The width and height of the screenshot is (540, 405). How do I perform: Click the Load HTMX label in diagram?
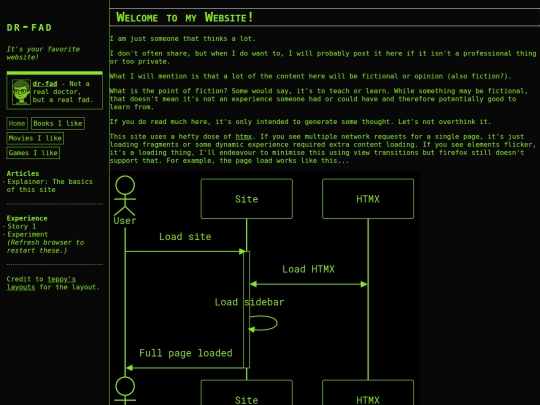pos(308,269)
